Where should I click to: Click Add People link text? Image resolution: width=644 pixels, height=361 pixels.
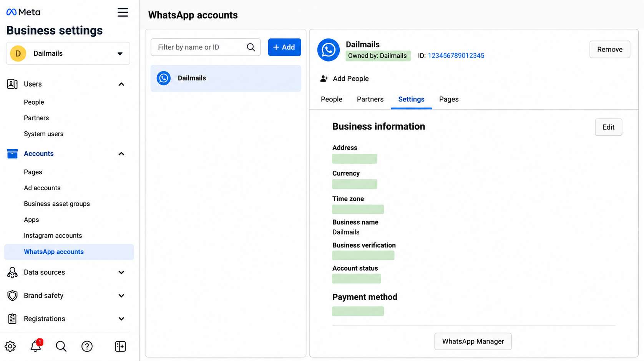point(351,79)
